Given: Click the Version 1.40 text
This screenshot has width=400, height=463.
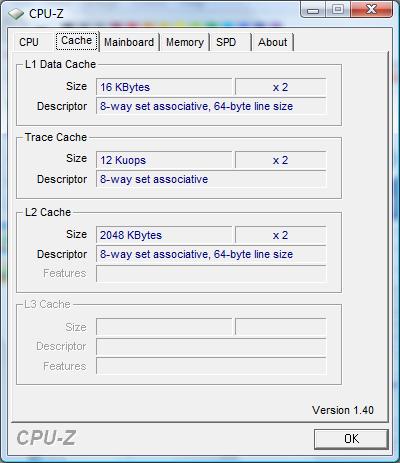Looking at the screenshot, I should coord(343,410).
